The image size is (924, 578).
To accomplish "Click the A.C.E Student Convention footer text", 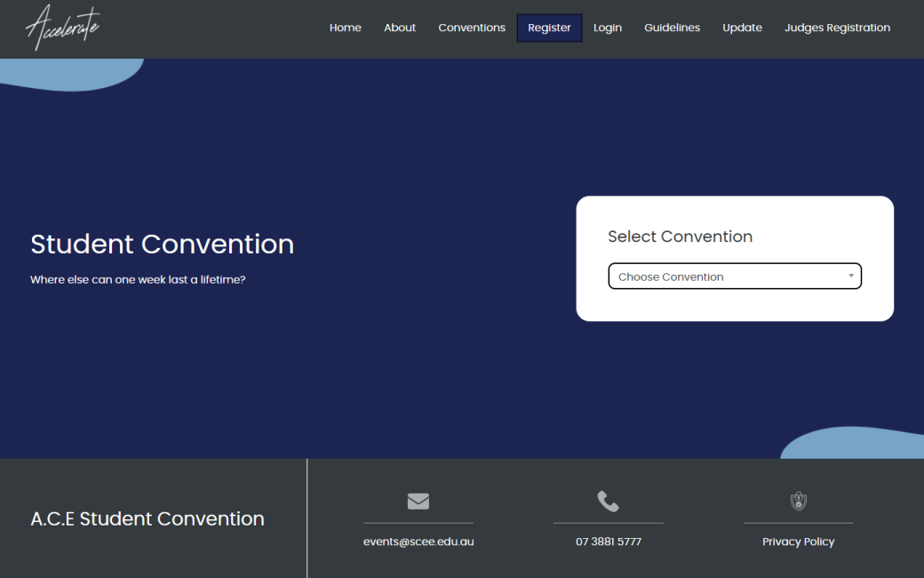I will [x=147, y=518].
